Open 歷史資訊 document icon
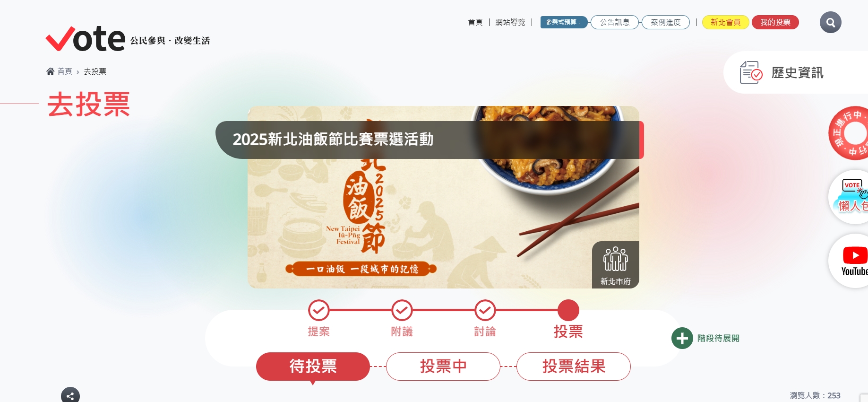This screenshot has width=868, height=402. tap(751, 72)
